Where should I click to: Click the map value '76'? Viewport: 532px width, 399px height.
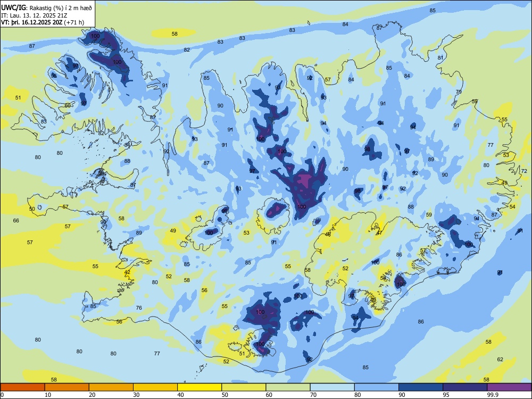point(139,307)
